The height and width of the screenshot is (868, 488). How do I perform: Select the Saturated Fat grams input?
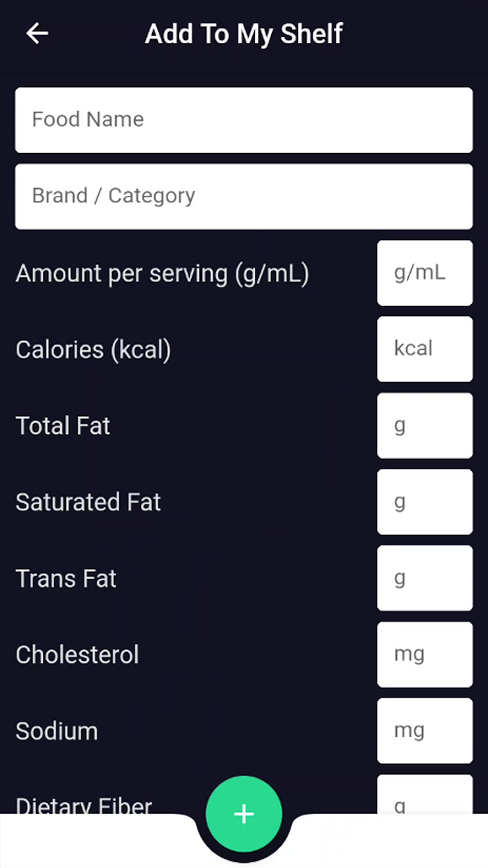coord(425,502)
